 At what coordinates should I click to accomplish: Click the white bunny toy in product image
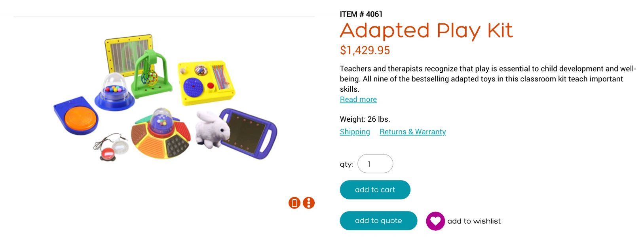212,130
